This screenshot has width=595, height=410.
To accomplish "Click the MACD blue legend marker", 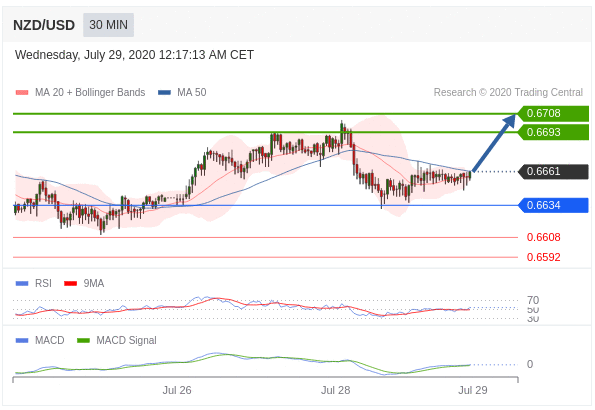I will coord(22,341).
